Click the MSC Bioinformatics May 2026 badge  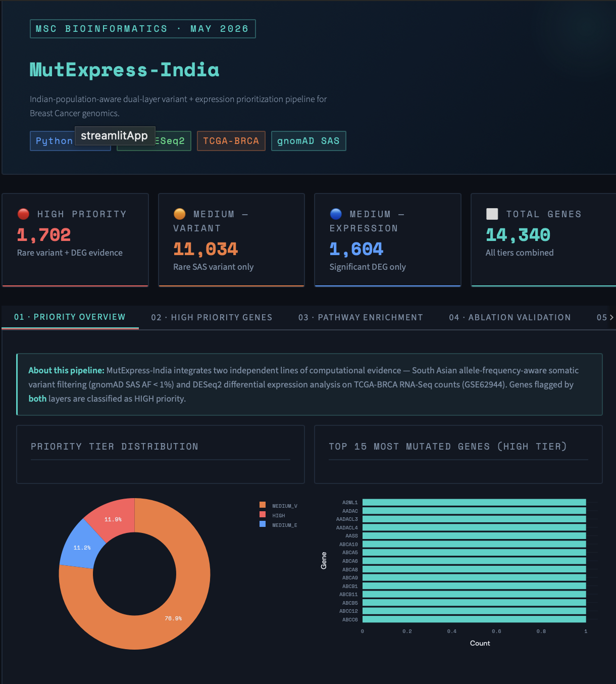(x=142, y=29)
